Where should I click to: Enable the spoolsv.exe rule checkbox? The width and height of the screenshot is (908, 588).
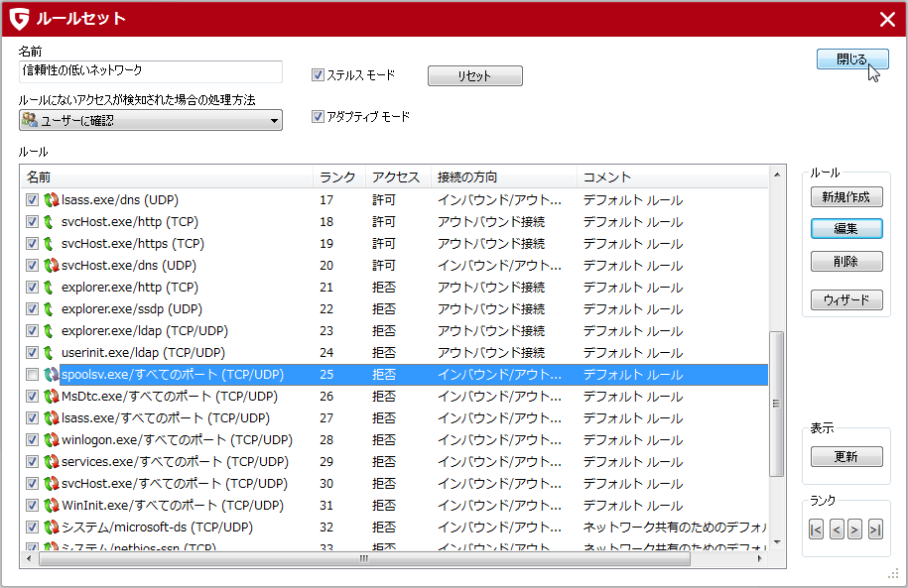(x=33, y=375)
